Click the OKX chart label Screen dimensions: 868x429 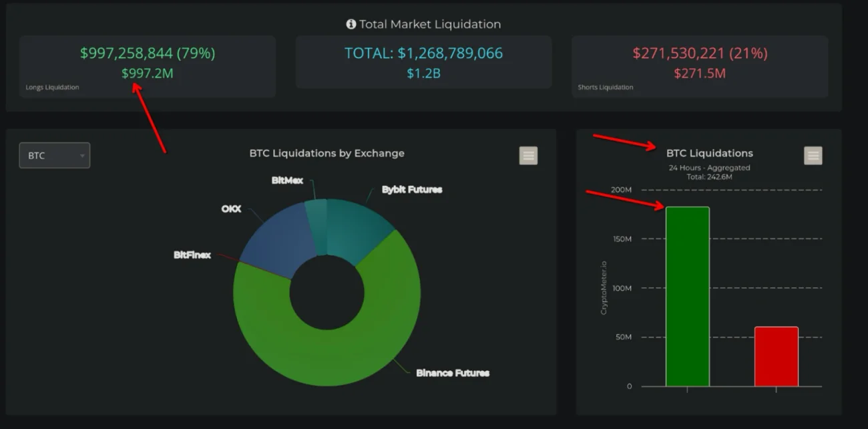pos(231,209)
